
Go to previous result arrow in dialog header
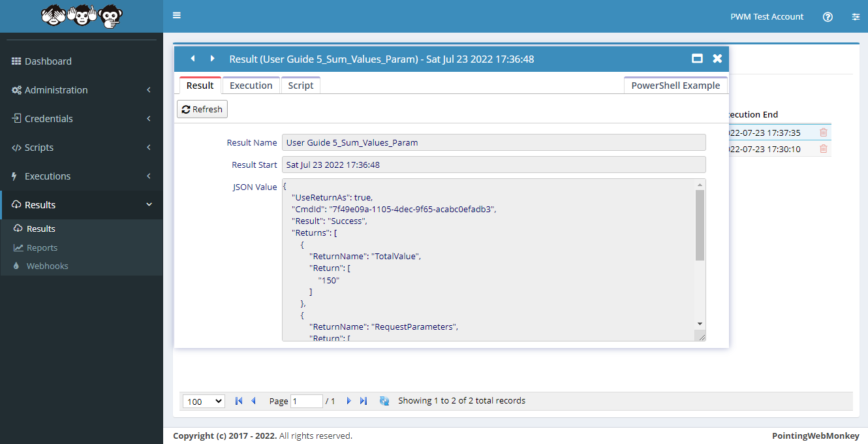[193, 59]
